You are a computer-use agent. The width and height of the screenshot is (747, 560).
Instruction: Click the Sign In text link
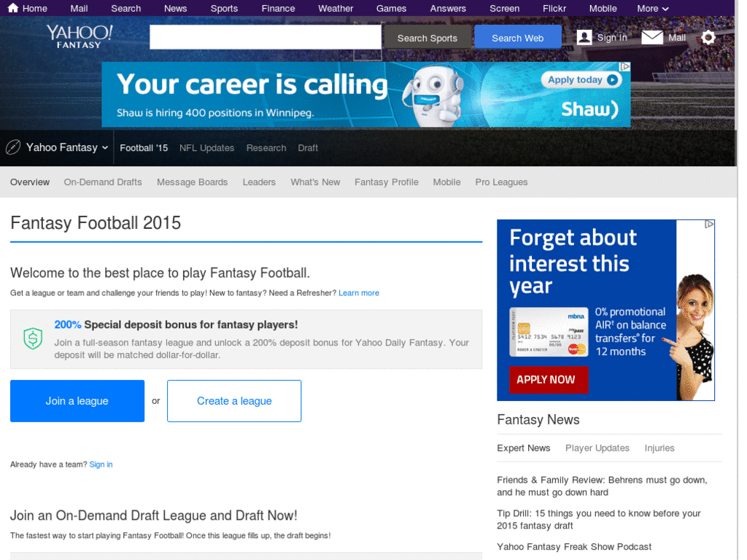tap(612, 38)
